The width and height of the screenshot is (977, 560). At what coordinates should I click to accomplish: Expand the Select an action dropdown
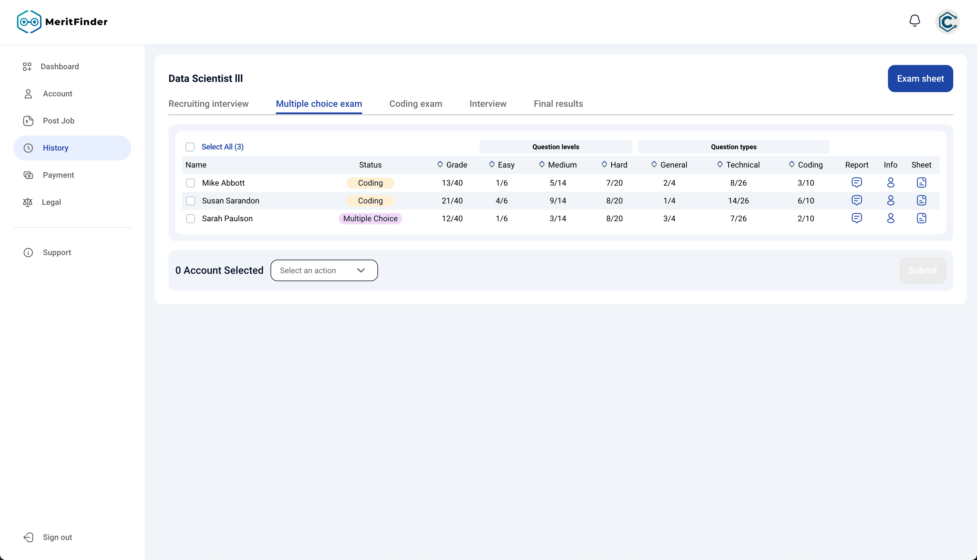tap(324, 270)
